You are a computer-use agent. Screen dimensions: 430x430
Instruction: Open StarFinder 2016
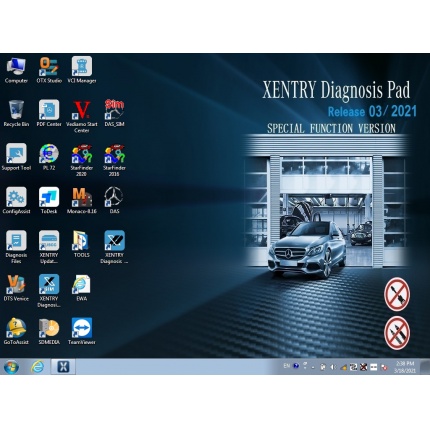114,160
